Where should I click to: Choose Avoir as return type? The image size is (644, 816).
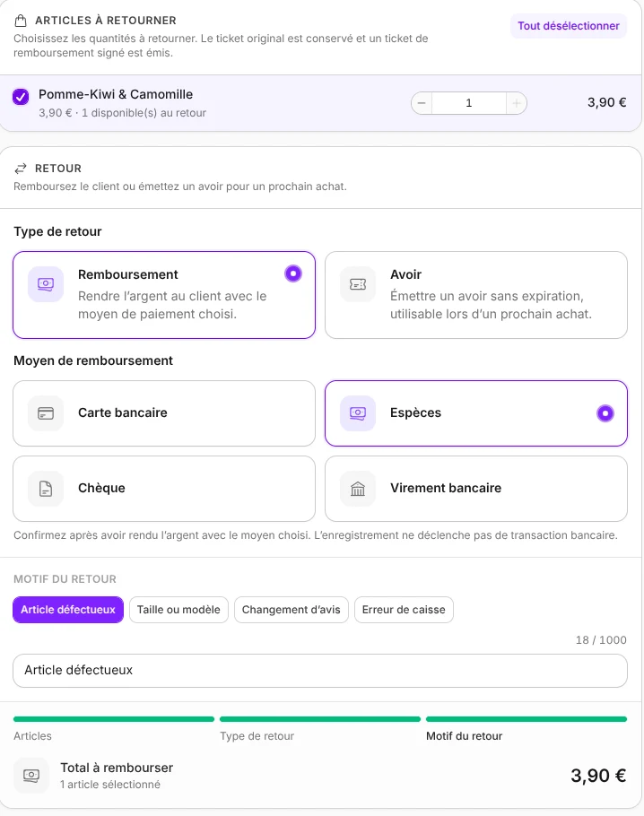476,295
